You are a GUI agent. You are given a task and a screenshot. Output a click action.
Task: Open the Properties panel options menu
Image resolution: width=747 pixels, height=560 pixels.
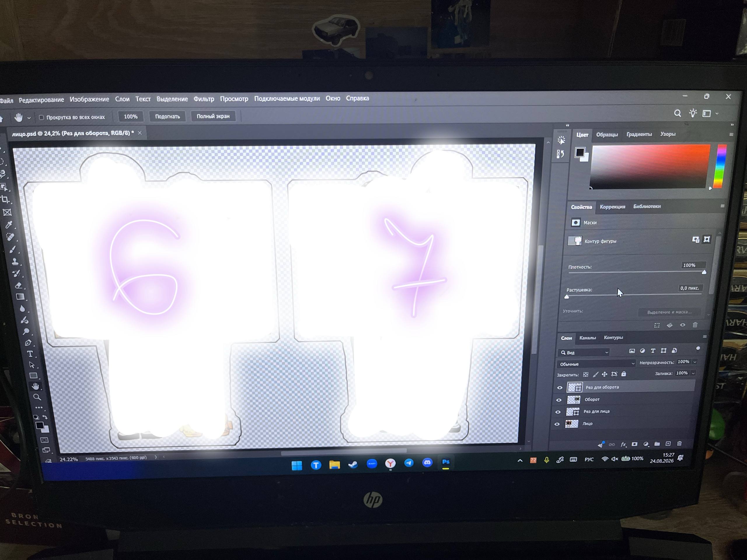pos(722,206)
